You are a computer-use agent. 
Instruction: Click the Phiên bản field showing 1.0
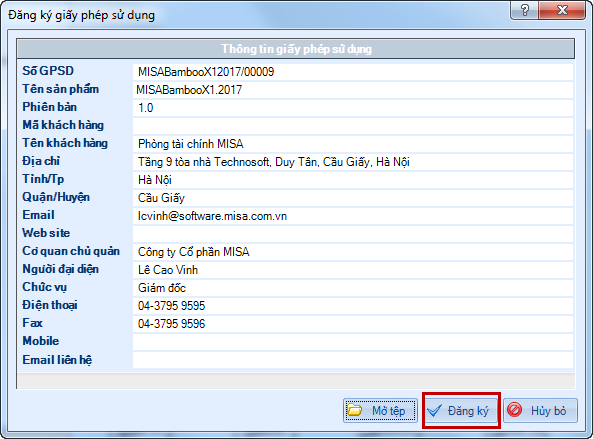point(353,108)
